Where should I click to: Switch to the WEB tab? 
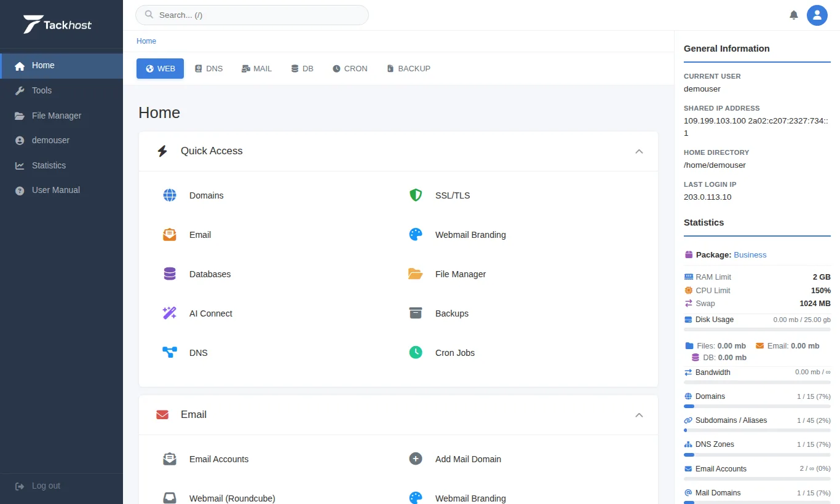(160, 69)
